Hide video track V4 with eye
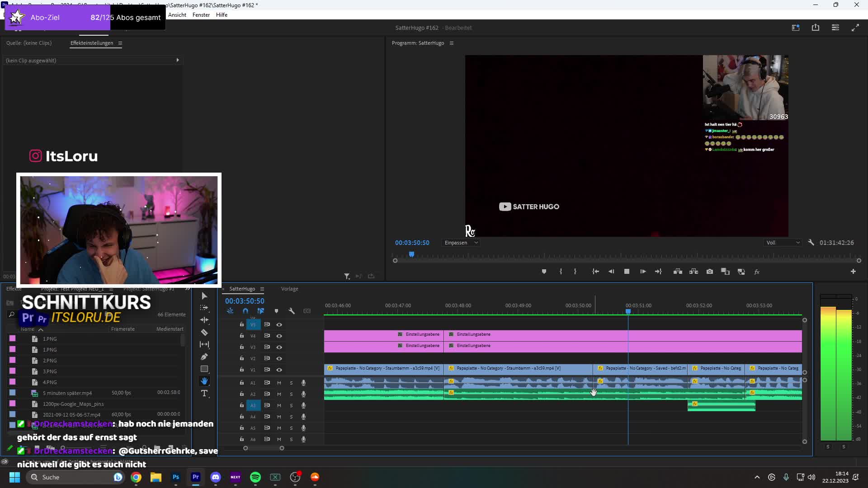868x488 pixels. tap(279, 336)
